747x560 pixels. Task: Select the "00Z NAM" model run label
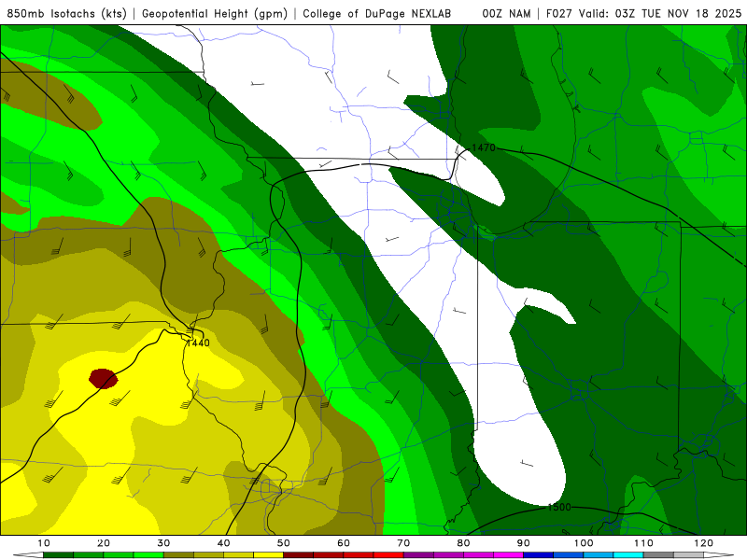[506, 14]
